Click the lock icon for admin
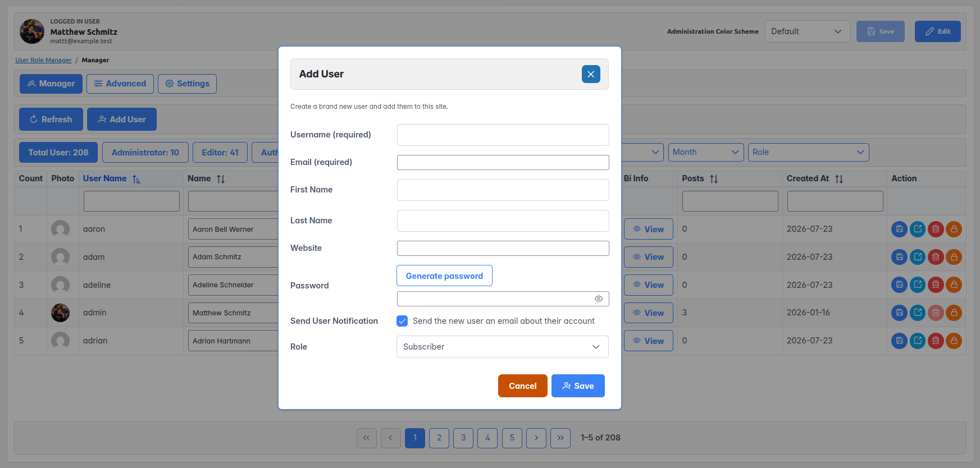The image size is (980, 468). [954, 313]
